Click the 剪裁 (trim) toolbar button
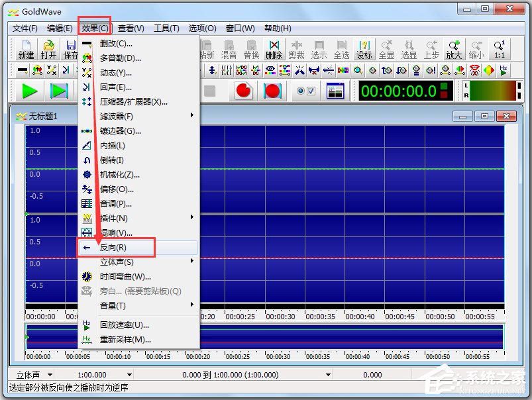The image size is (532, 400). click(x=296, y=50)
